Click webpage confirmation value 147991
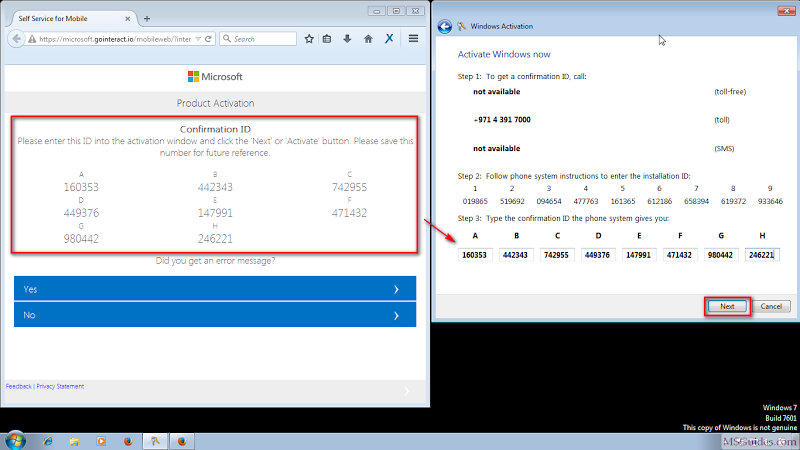Image resolution: width=800 pixels, height=450 pixels. (215, 213)
